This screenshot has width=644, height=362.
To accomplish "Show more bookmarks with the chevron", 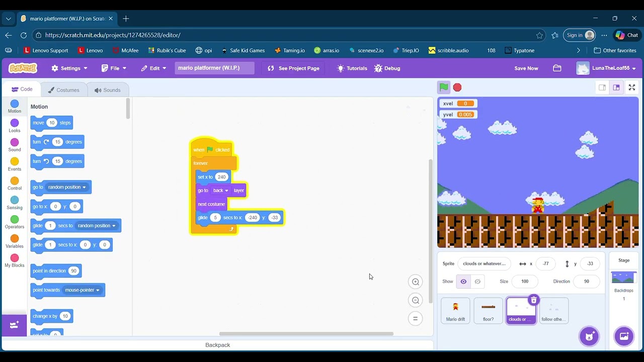I will pyautogui.click(x=578, y=50).
